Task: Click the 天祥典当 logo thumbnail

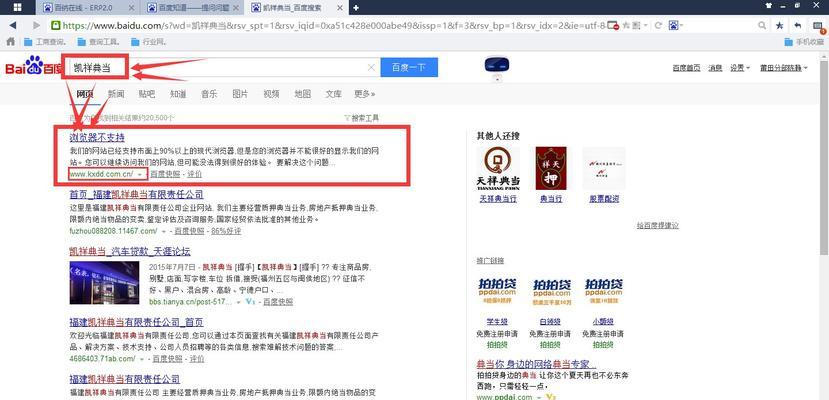Action: tap(498, 168)
